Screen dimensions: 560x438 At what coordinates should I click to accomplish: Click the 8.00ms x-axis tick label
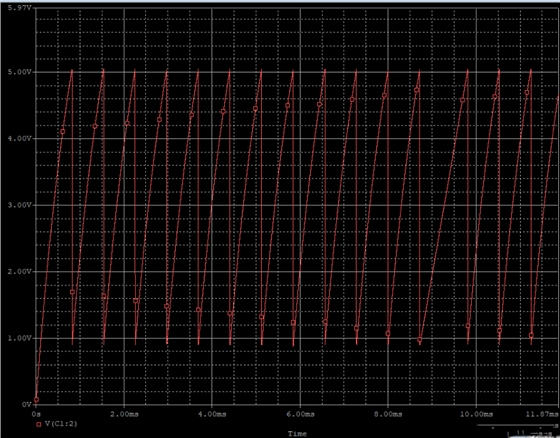[388, 414]
